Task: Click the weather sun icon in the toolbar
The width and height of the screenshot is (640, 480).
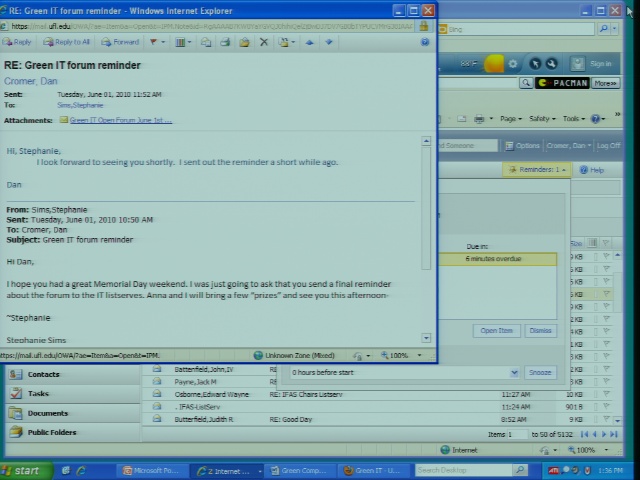Action: (x=493, y=64)
